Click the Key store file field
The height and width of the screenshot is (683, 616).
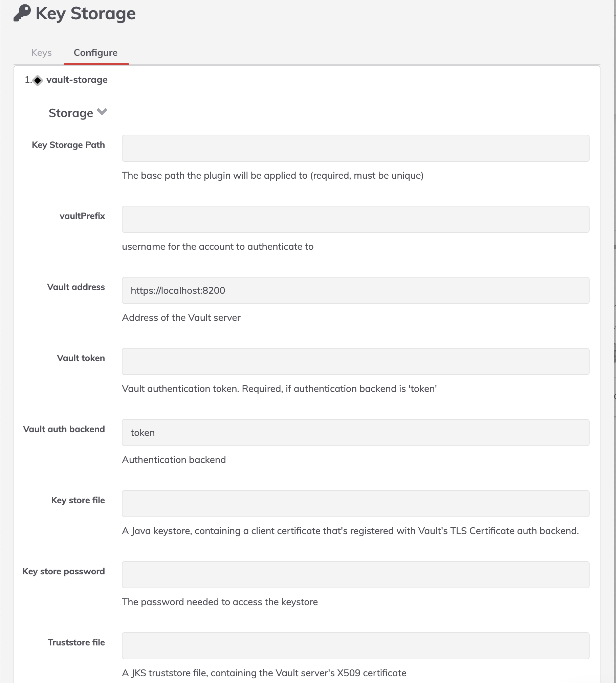(x=355, y=504)
